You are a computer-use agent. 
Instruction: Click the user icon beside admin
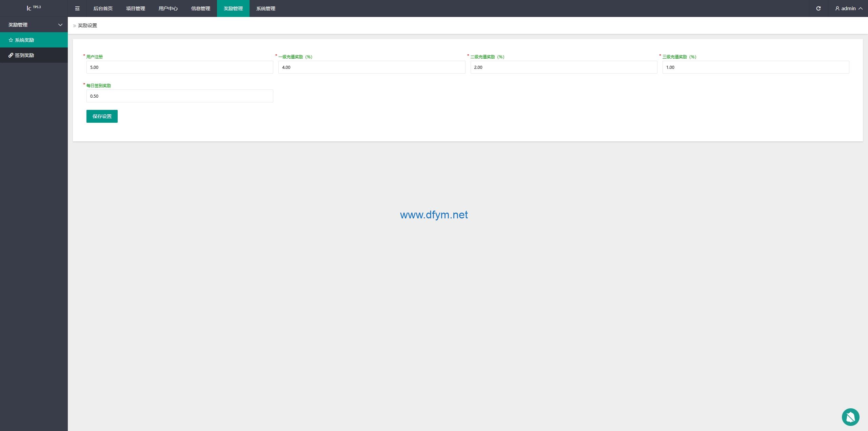[x=837, y=8]
